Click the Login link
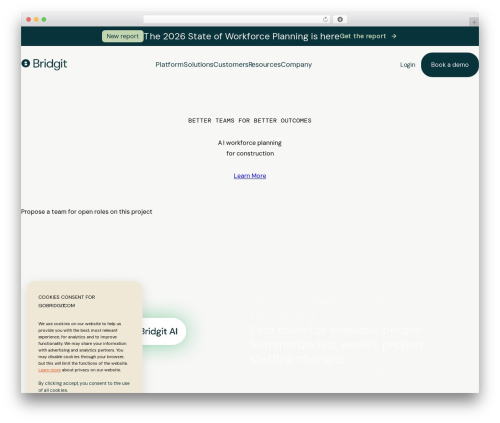The image size is (500, 423). (x=407, y=65)
